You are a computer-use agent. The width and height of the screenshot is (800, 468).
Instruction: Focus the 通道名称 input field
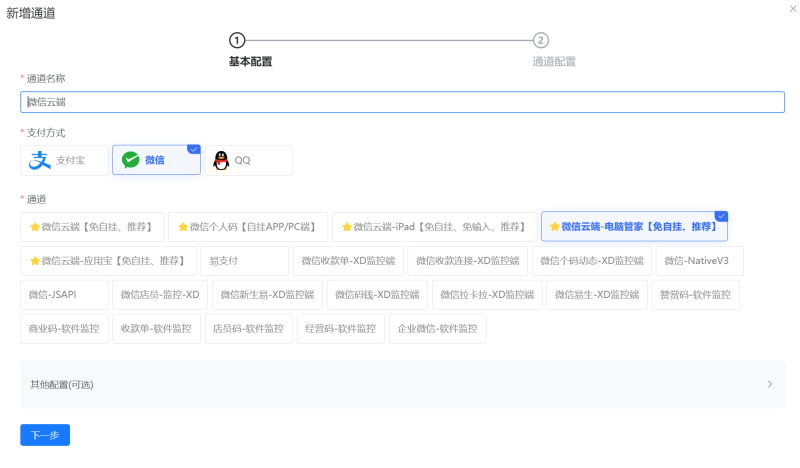402,102
